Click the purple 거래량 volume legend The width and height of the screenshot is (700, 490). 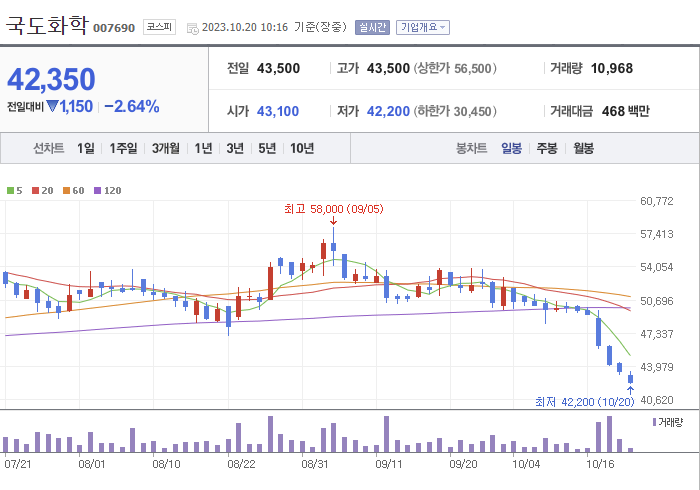click(668, 422)
